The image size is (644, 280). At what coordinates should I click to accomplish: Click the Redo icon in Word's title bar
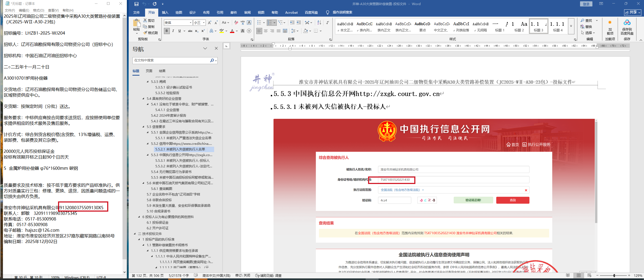(x=154, y=4)
